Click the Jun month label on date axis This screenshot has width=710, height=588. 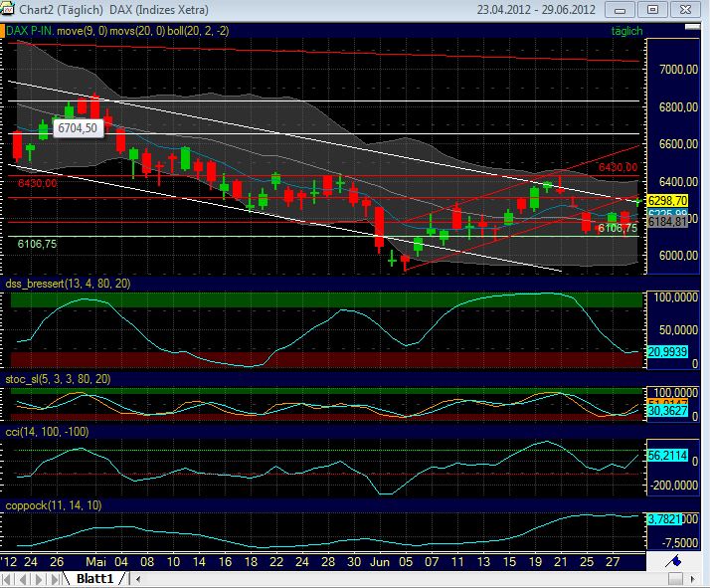click(x=380, y=562)
